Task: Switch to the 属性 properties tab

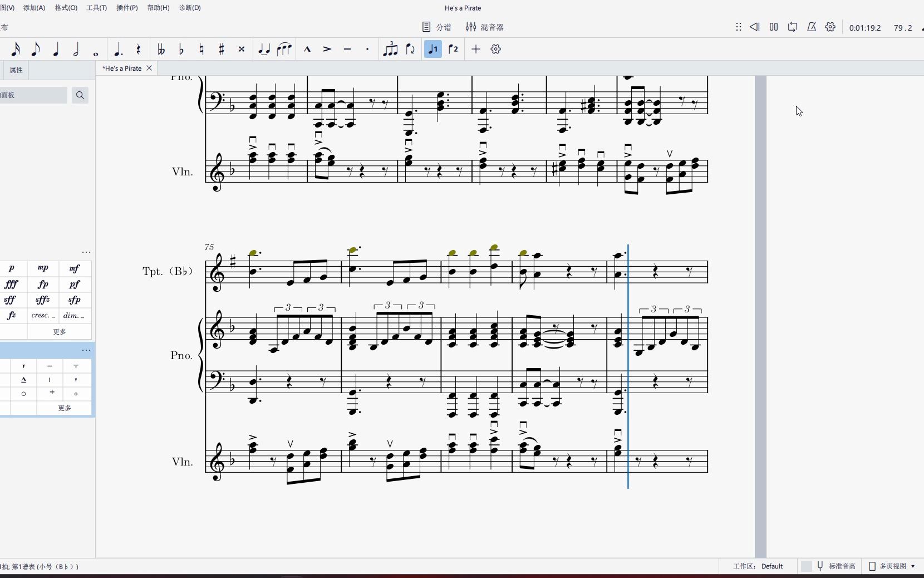Action: click(x=16, y=70)
